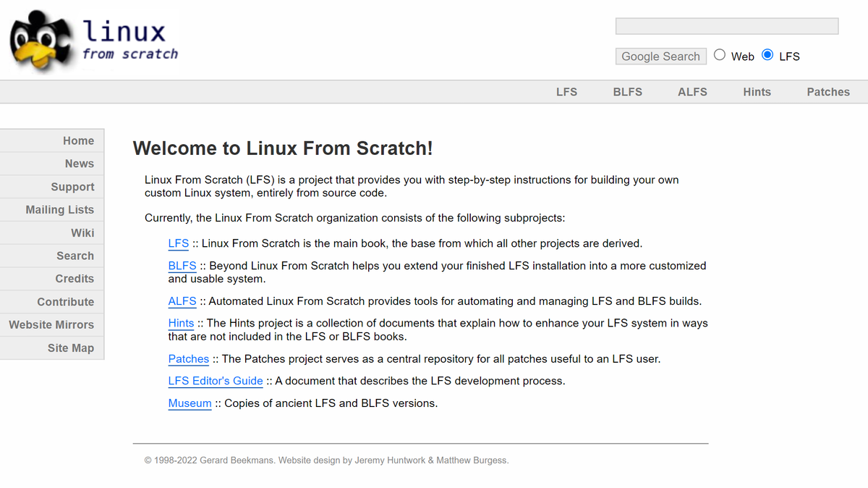The width and height of the screenshot is (868, 488).
Task: Open the Museum of ancient LFS versions
Action: [190, 403]
